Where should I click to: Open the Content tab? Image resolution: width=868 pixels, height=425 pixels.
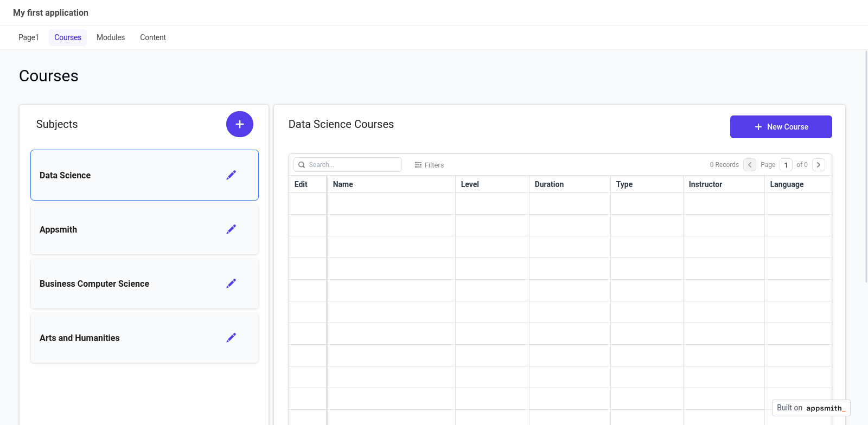point(153,37)
